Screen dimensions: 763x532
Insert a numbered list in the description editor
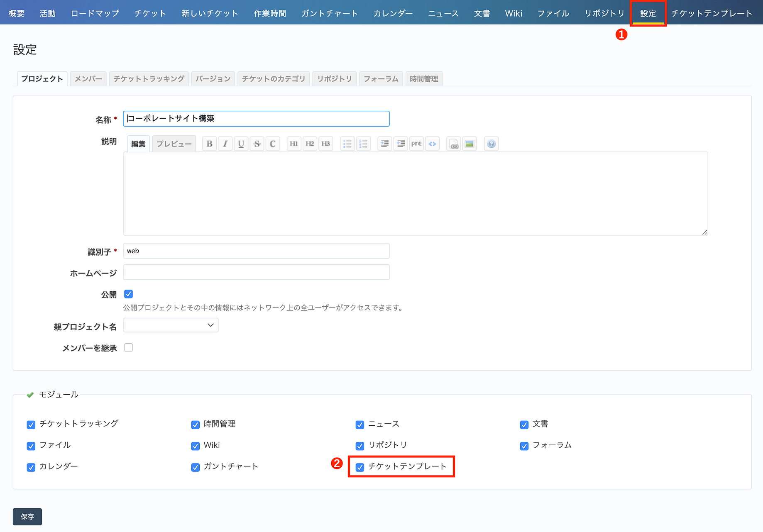click(x=363, y=144)
